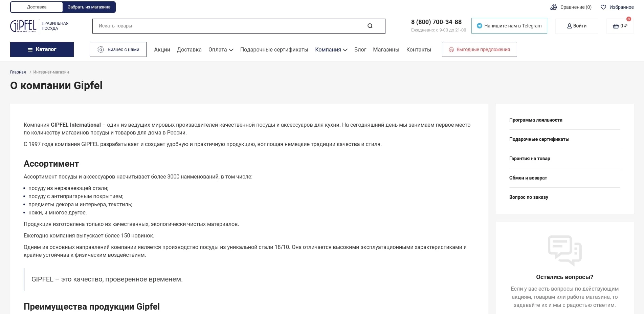The width and height of the screenshot is (644, 314).
Task: Expand the Компания dropdown
Action: tap(331, 49)
